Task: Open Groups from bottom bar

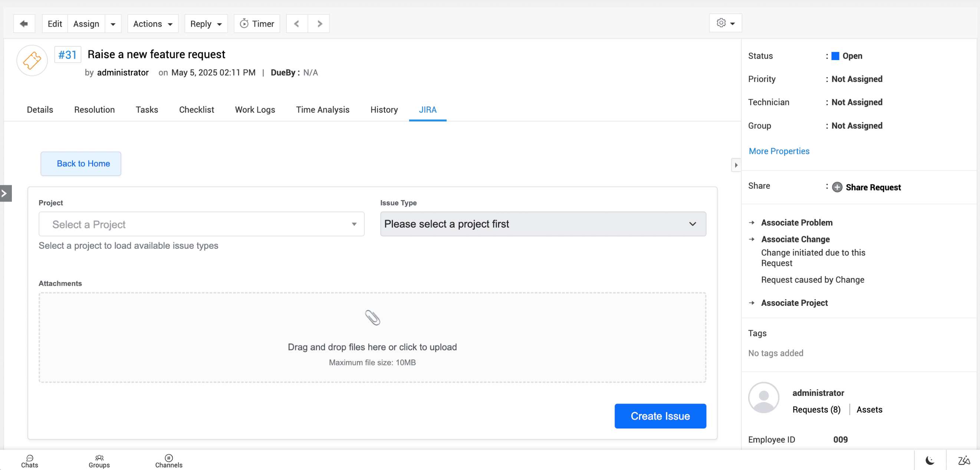Action: 99,461
